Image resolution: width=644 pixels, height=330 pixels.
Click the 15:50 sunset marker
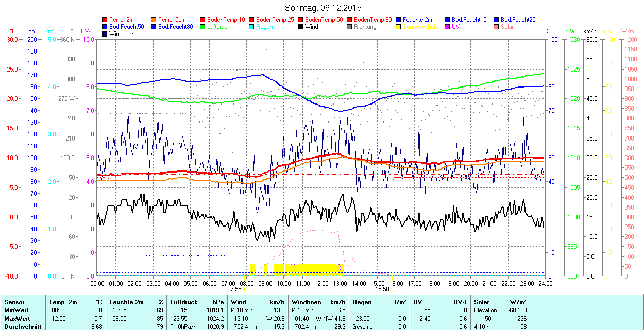(x=382, y=289)
